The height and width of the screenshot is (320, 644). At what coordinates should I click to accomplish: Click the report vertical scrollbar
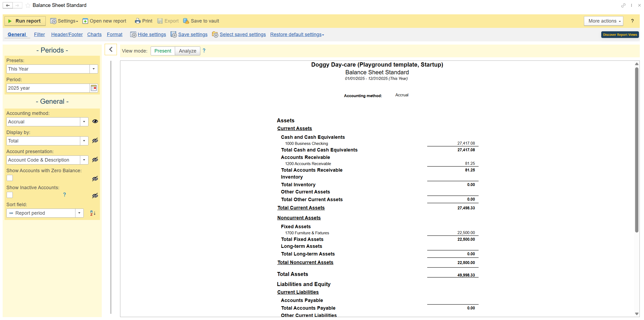tap(637, 149)
